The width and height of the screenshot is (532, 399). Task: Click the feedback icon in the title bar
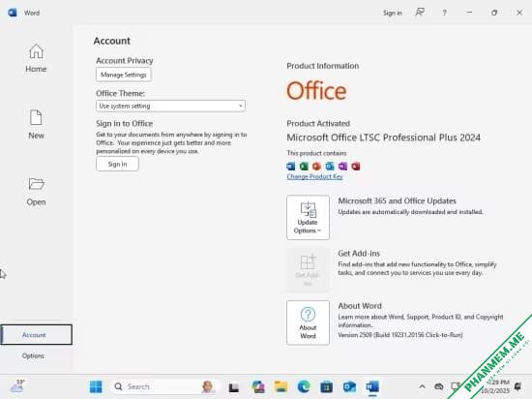point(420,13)
